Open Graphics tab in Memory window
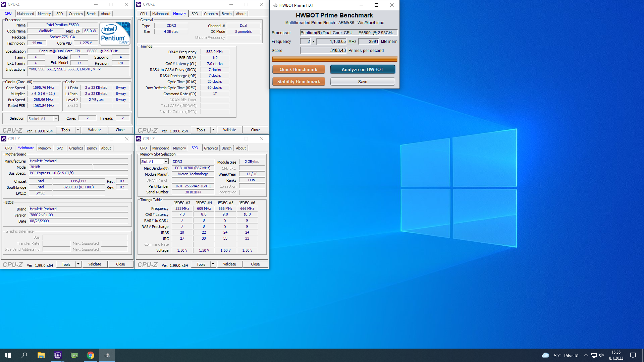644x362 pixels. click(211, 14)
